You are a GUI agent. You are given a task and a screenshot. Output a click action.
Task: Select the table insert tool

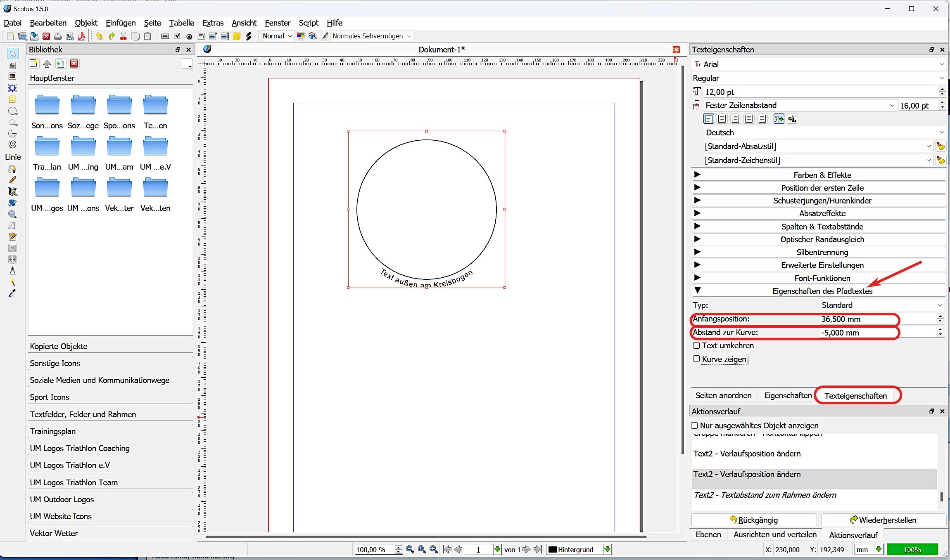tap(12, 99)
